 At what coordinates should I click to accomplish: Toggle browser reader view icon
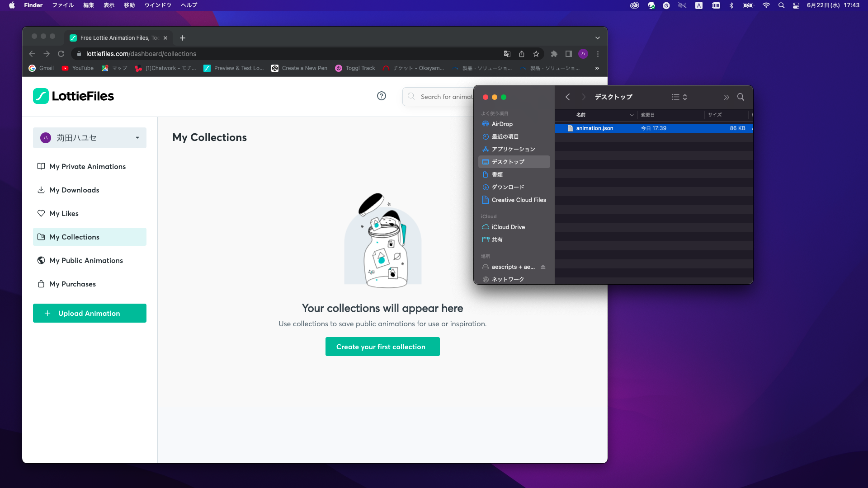(x=569, y=54)
